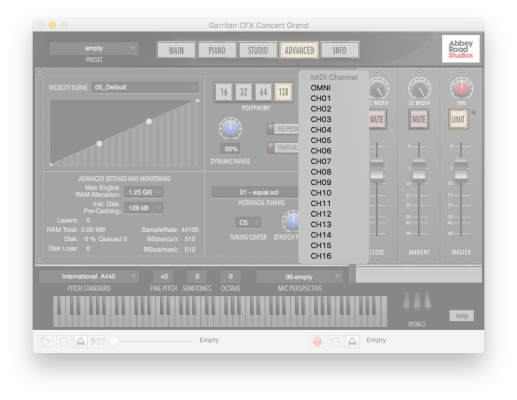
Task: Click the Ambient channel fader
Action: pos(419,170)
